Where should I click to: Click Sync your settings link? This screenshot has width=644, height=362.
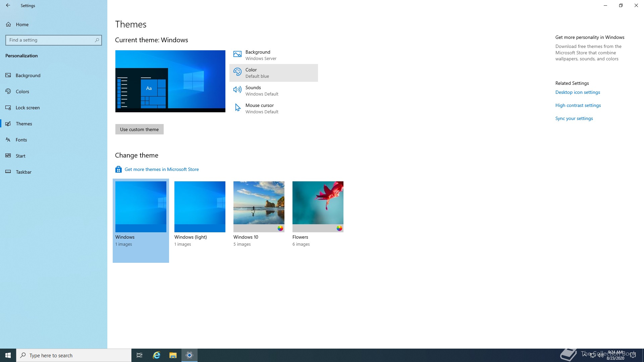click(x=574, y=118)
